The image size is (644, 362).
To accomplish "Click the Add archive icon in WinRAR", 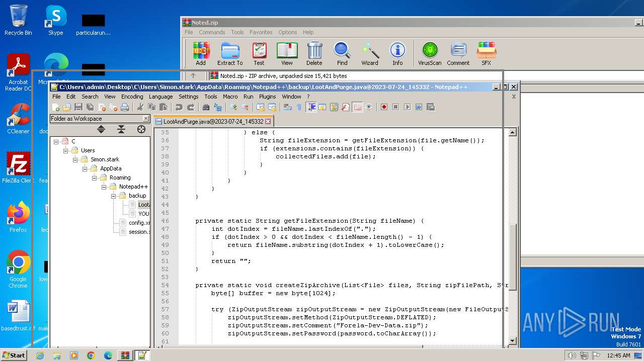I will tap(201, 54).
